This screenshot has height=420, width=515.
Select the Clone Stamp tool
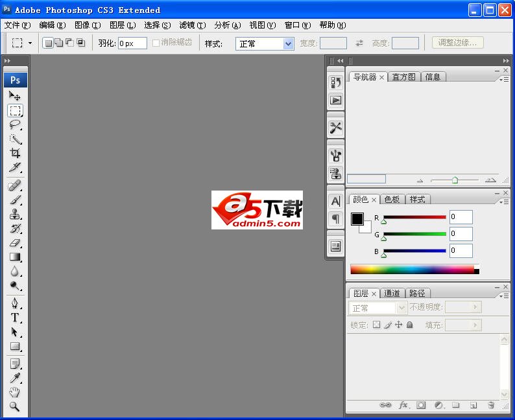[15, 215]
